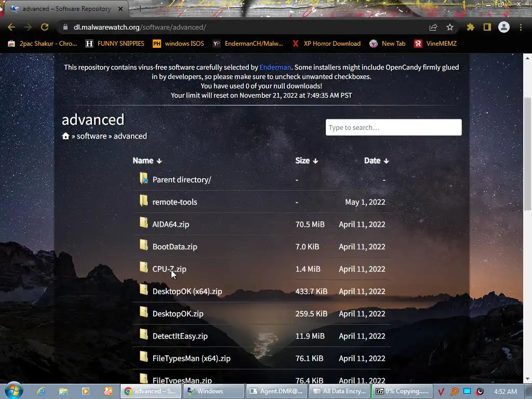The image size is (532, 399).
Task: Switch to the Agent.DMR@ taskbar window
Action: (276, 391)
